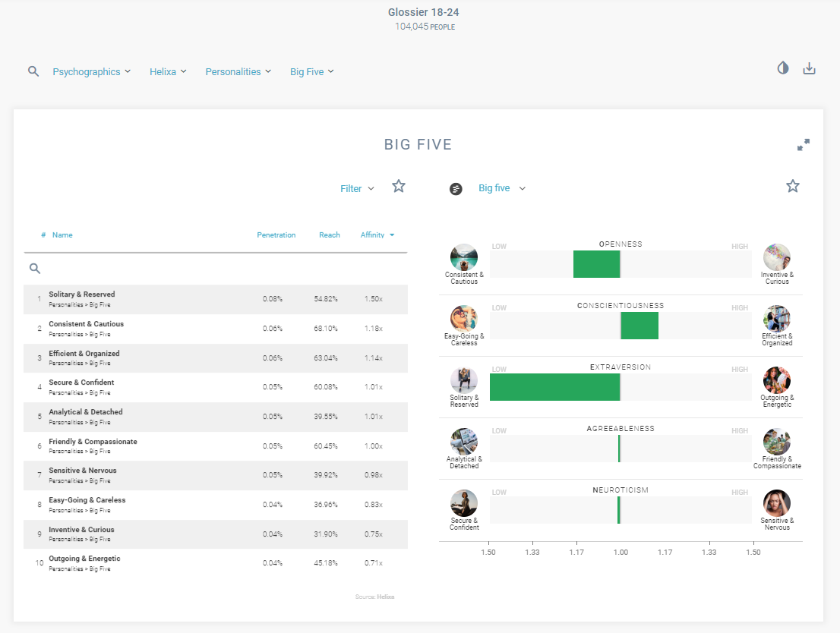The height and width of the screenshot is (633, 840).
Task: Favorite the Big five chart star
Action: (x=793, y=186)
